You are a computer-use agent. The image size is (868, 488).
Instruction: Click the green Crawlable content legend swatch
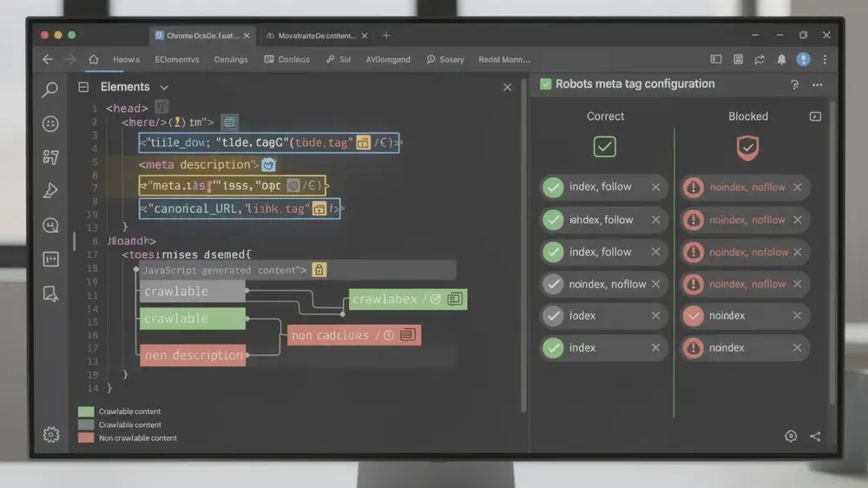point(86,412)
